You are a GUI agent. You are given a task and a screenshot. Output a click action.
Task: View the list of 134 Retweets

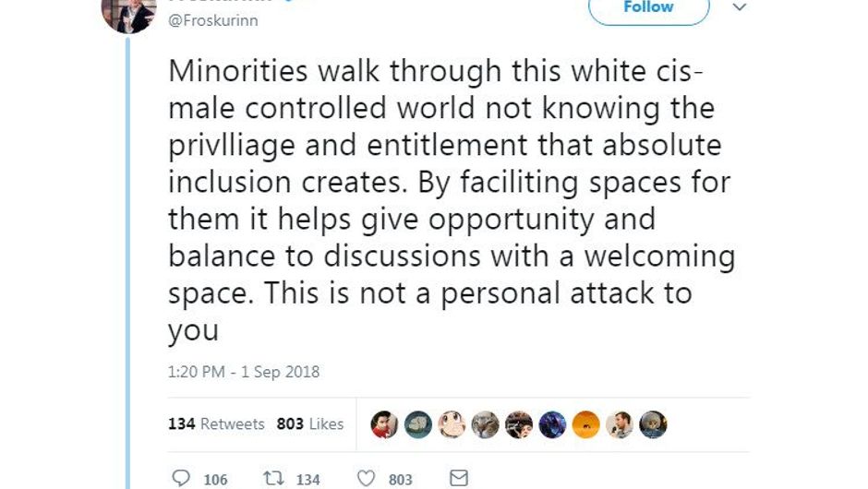coord(216,423)
